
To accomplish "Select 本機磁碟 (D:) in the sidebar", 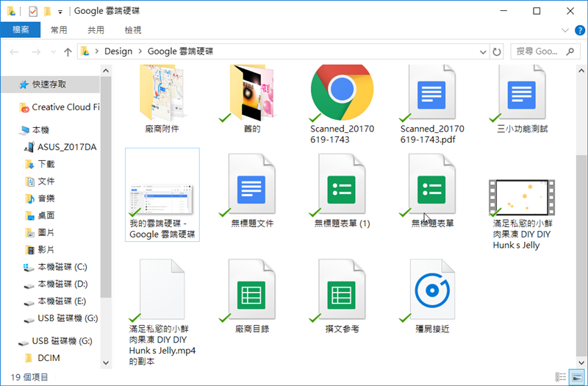I will click(x=56, y=284).
